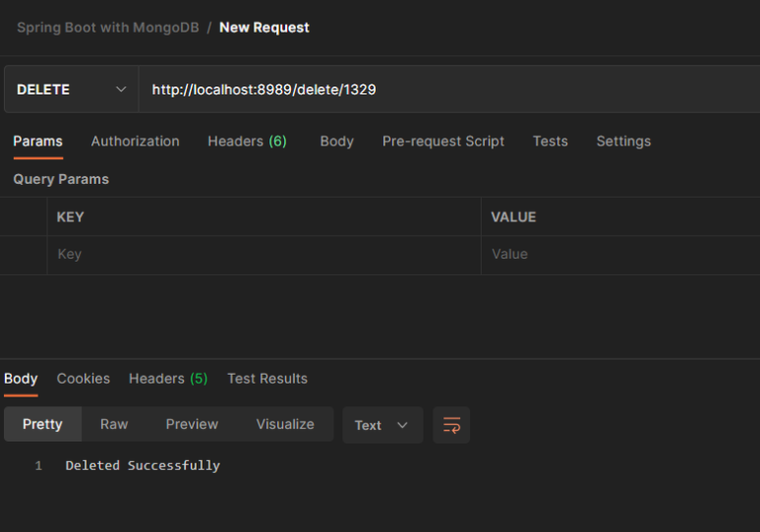Switch to the Authorization tab
The width and height of the screenshot is (760, 532).
coord(136,141)
